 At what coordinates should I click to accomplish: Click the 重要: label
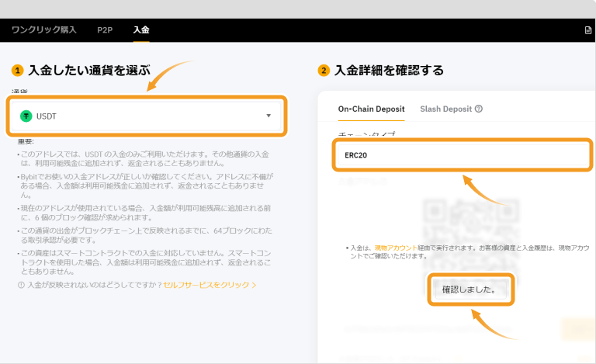point(26,141)
